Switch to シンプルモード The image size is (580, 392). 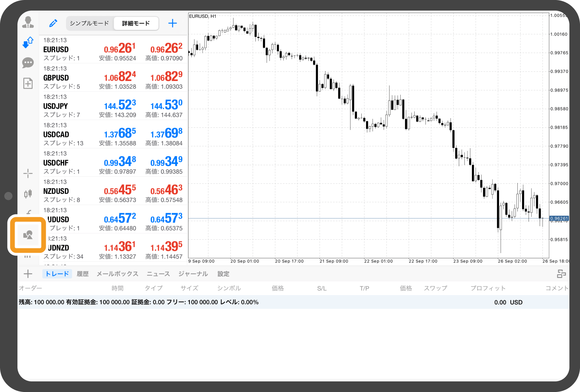pos(89,23)
